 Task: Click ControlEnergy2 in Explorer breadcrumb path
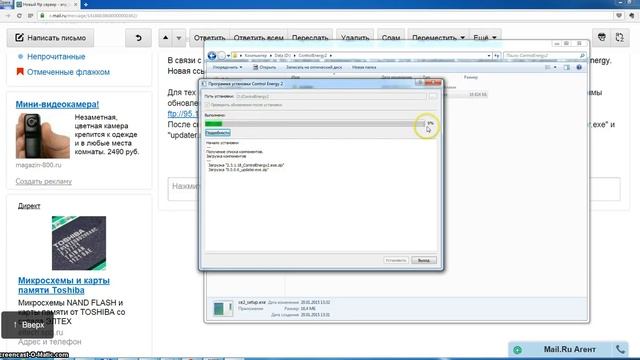pos(313,56)
